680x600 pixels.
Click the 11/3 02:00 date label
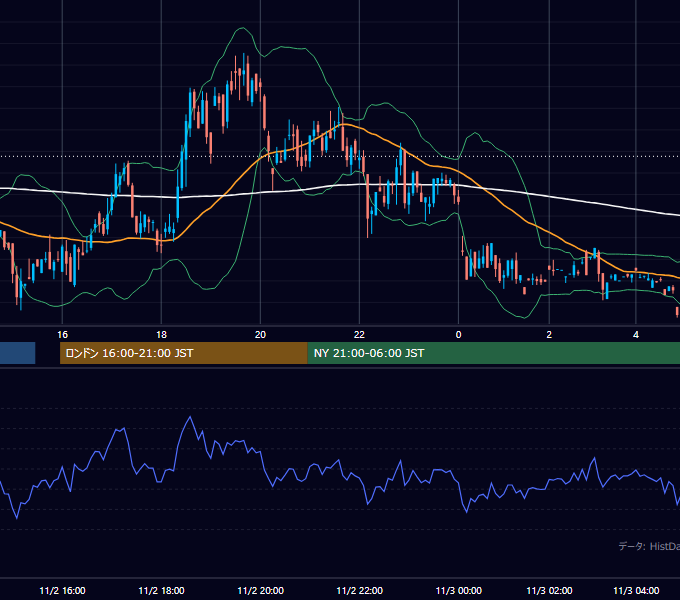point(549,590)
